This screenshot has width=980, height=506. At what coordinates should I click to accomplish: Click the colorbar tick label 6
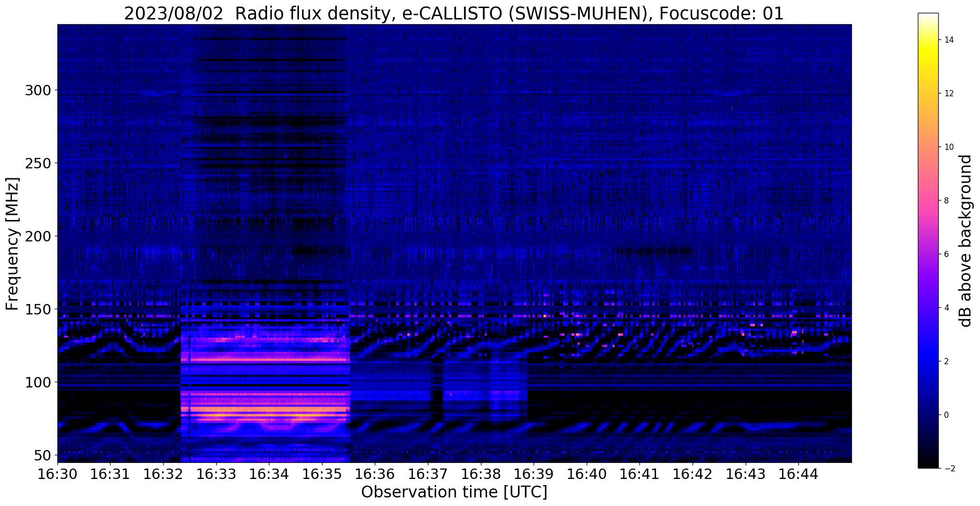point(946,254)
